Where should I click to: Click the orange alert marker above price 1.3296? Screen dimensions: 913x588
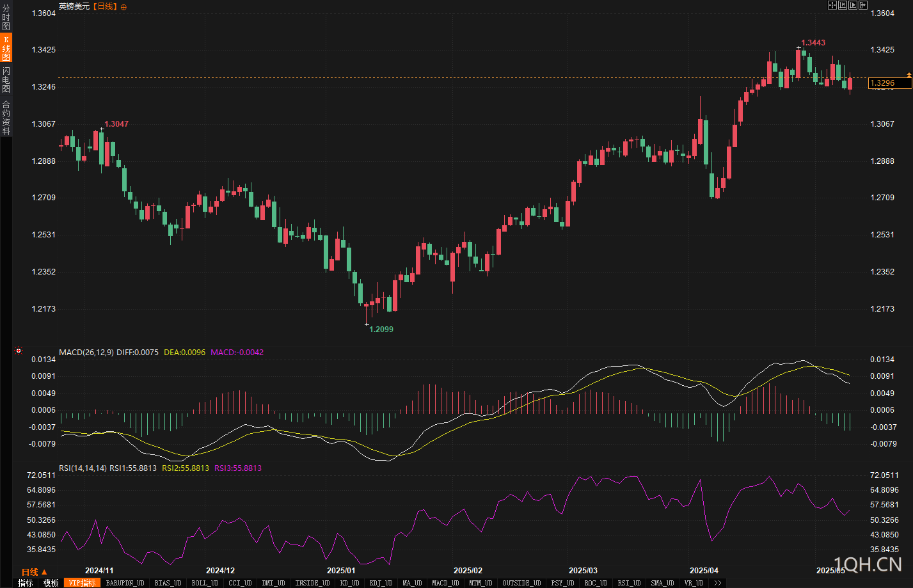point(909,75)
